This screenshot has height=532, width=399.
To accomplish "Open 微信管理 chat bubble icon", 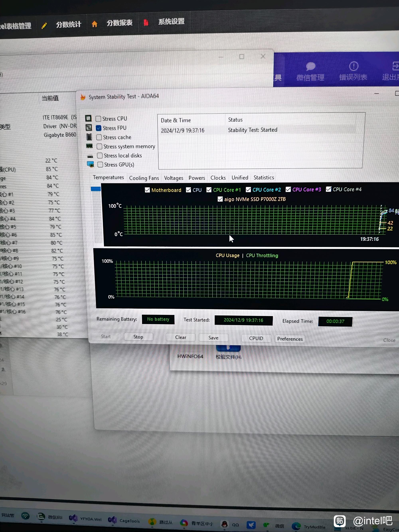I will (x=310, y=66).
